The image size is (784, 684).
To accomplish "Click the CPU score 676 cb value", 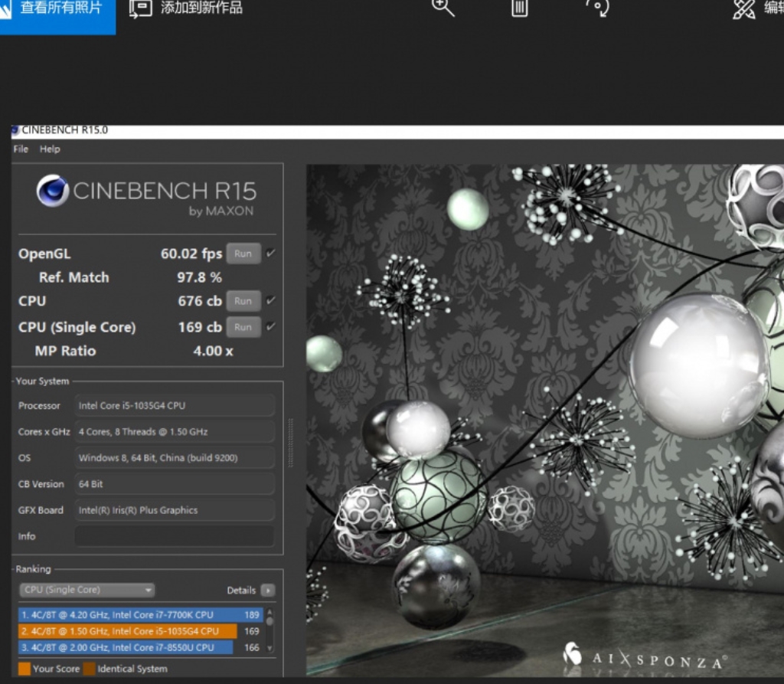I will pyautogui.click(x=200, y=301).
